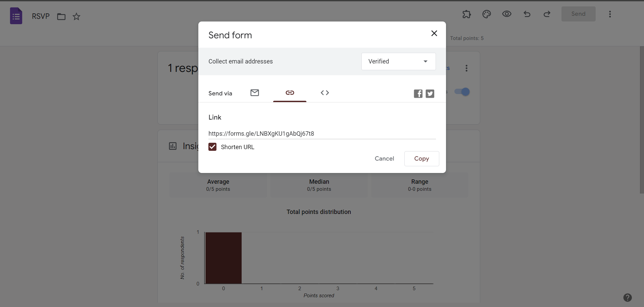Share the form on Twitter

coord(430,94)
